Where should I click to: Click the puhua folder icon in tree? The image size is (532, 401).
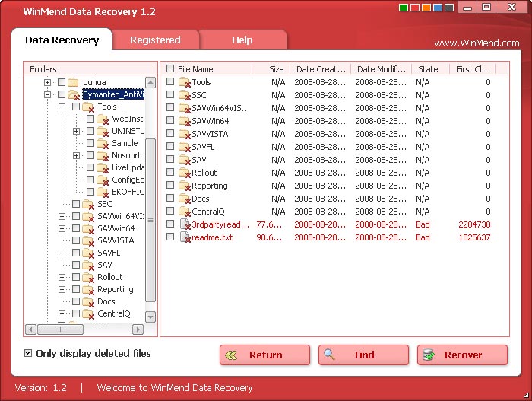coord(74,82)
